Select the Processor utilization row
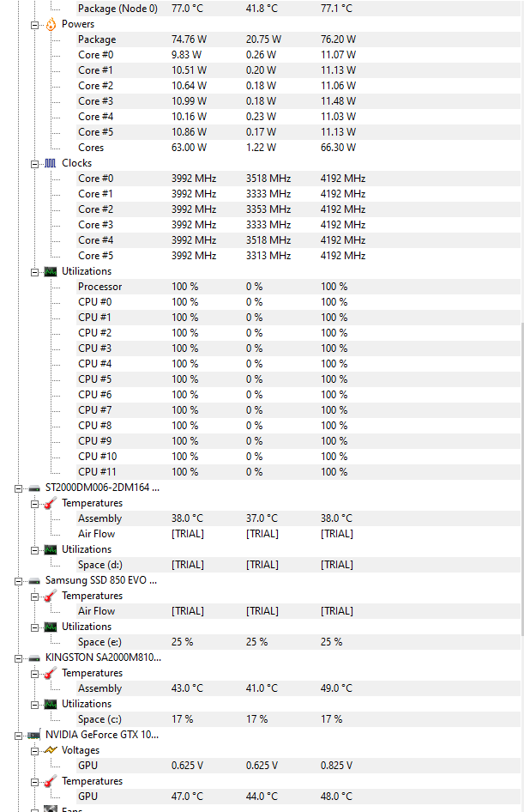 99,287
